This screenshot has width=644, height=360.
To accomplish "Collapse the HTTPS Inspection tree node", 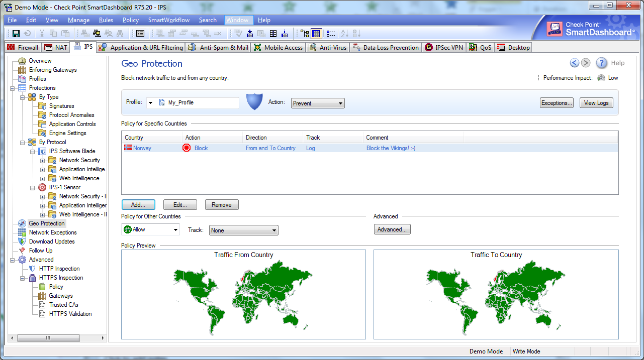I will [23, 278].
